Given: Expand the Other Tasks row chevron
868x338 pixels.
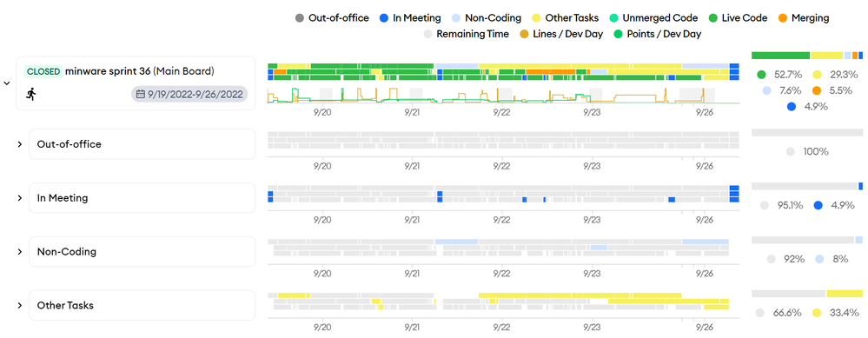Looking at the screenshot, I should (x=19, y=305).
